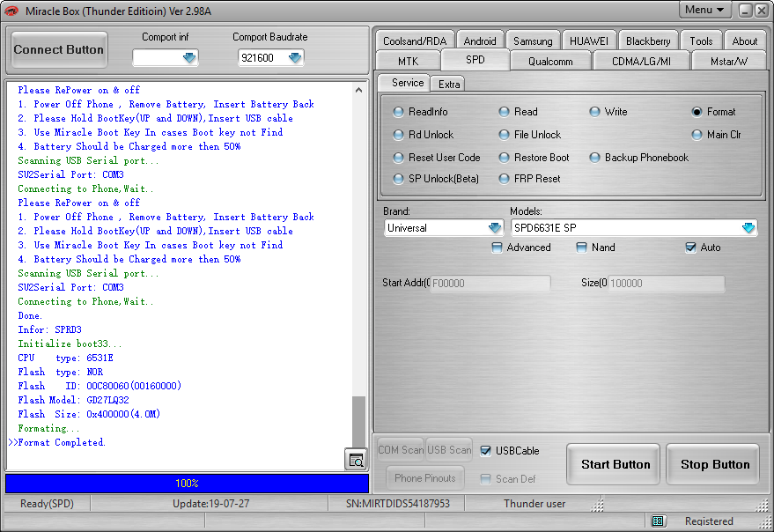Enable the Advanced checkbox
Image resolution: width=774 pixels, height=532 pixels.
click(x=498, y=248)
